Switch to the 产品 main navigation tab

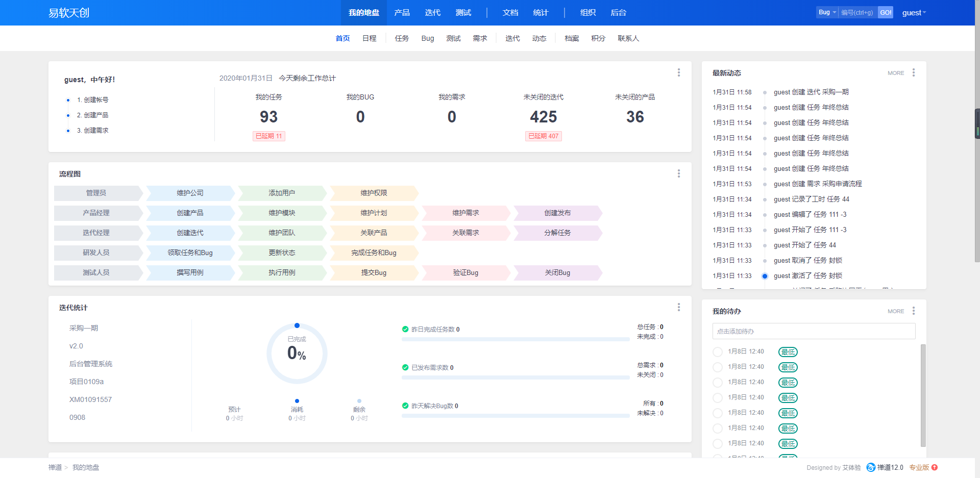[402, 13]
